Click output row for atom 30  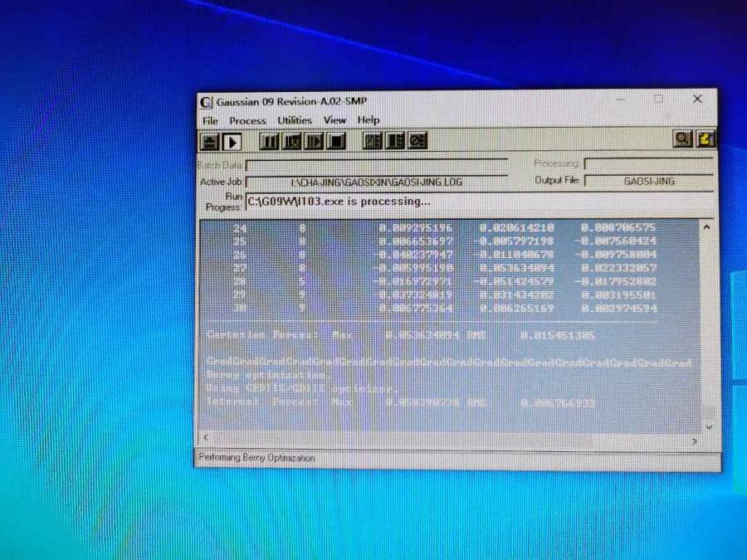tap(445, 309)
